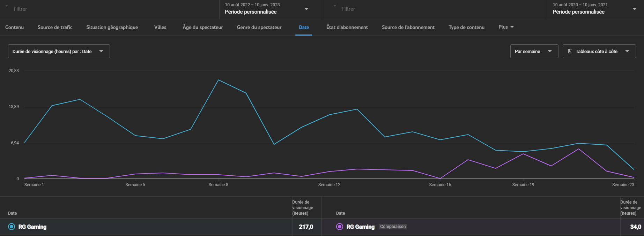Click the blue line peak at Semaine 8
The width and height of the screenshot is (644, 236).
pos(219,80)
